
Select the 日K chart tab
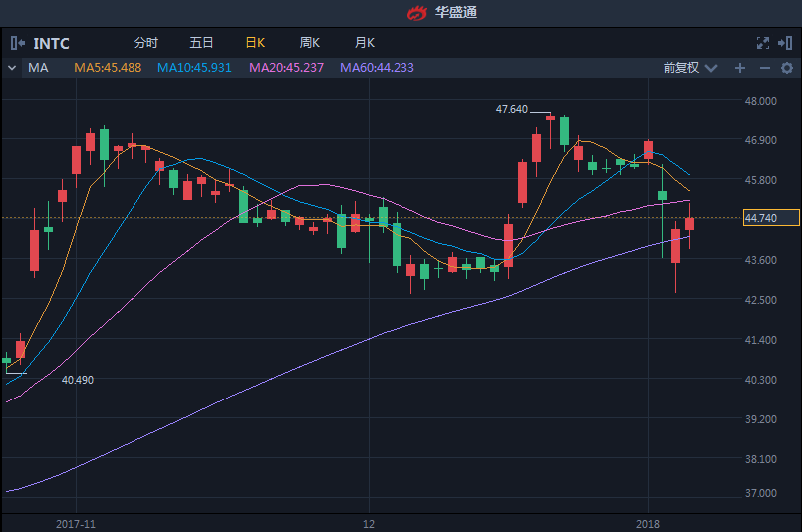(255, 43)
